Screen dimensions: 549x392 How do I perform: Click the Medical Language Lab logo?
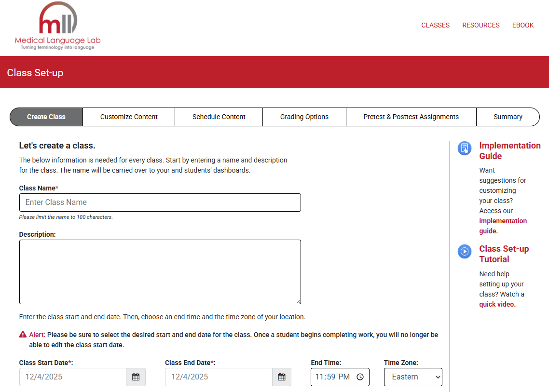coord(57,26)
